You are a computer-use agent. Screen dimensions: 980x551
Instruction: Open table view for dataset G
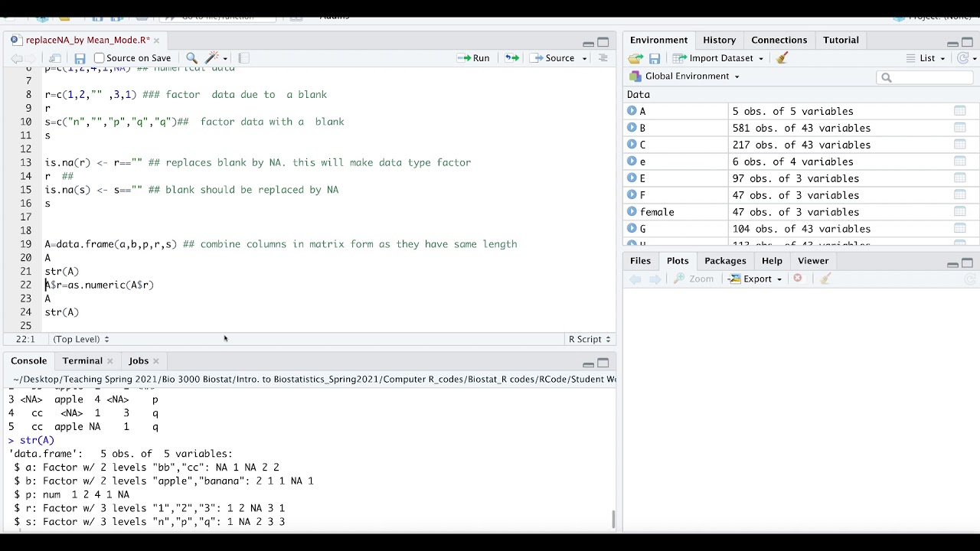click(x=959, y=229)
